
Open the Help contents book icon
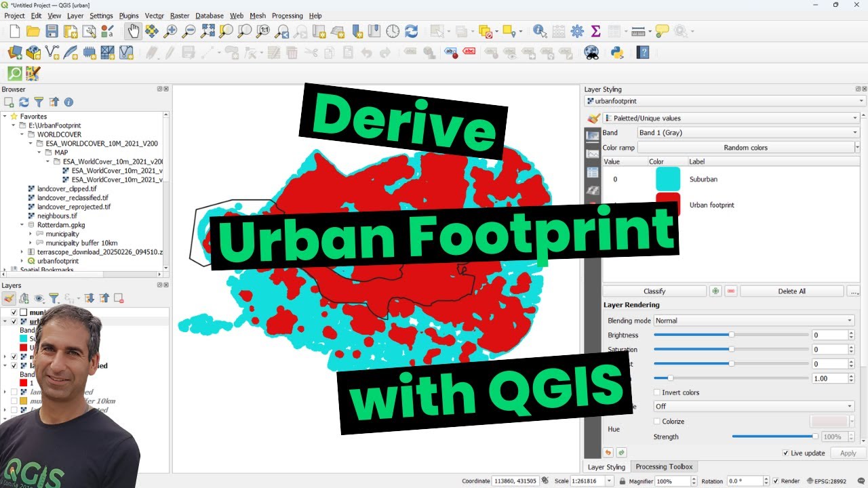click(644, 52)
